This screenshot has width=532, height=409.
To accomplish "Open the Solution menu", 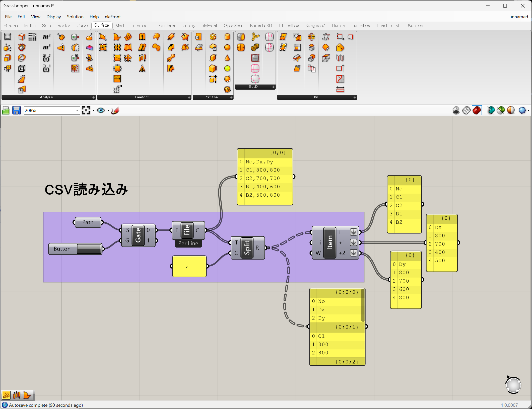I will coord(75,17).
